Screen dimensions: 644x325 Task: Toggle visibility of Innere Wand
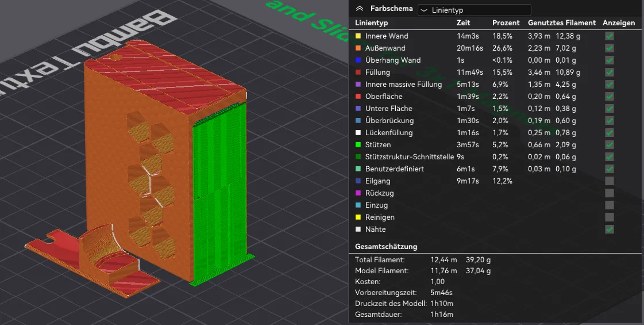(610, 36)
